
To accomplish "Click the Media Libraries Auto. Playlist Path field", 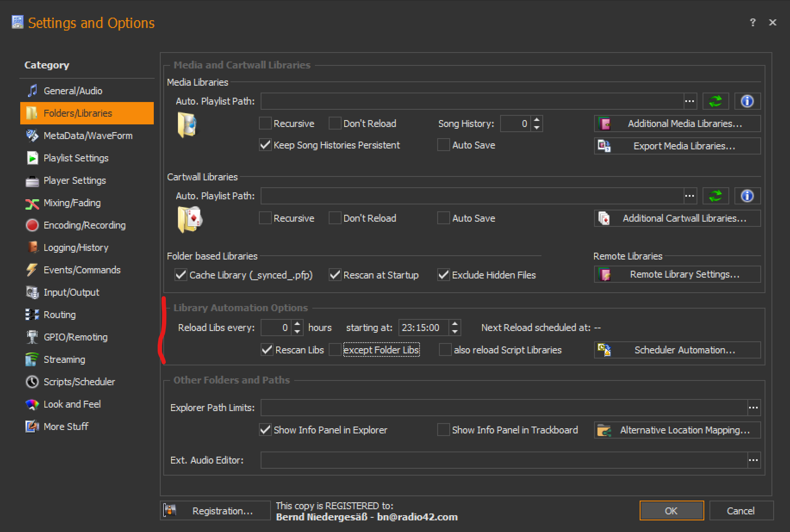I will tap(472, 102).
